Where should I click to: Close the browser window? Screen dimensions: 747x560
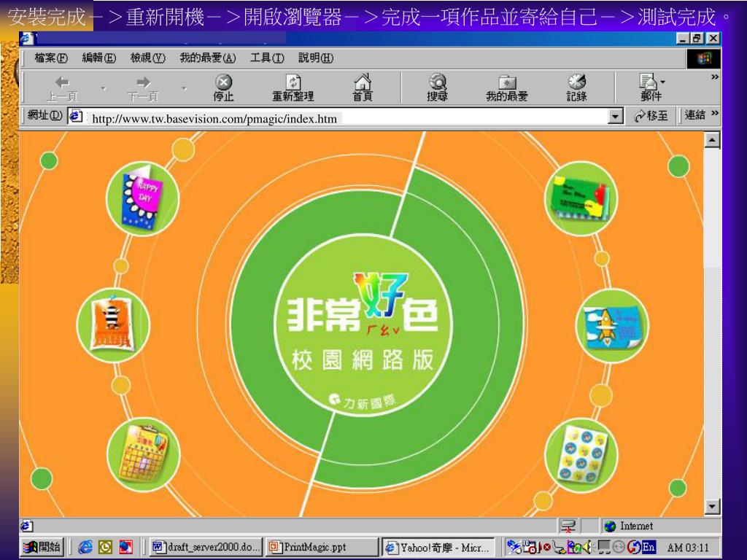pyautogui.click(x=713, y=39)
